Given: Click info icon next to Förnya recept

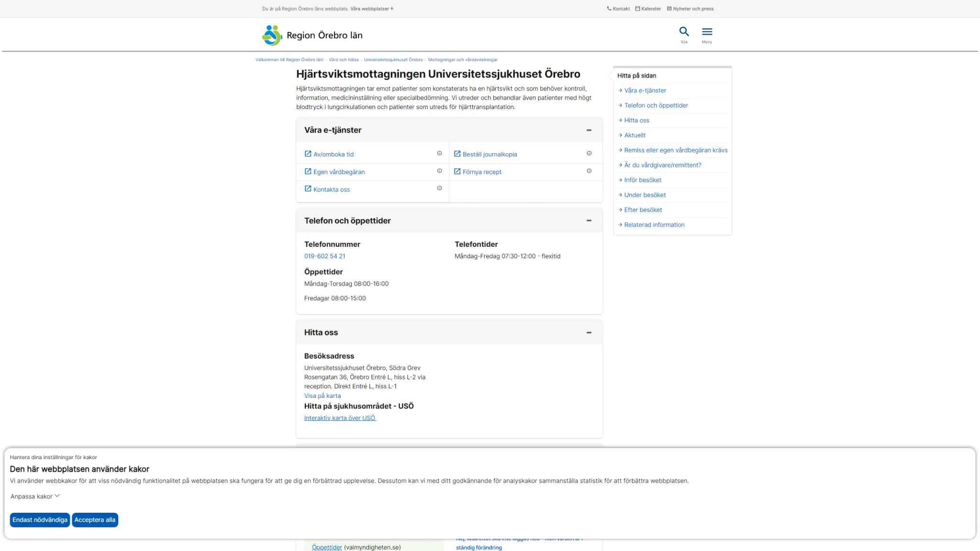Looking at the screenshot, I should [589, 171].
